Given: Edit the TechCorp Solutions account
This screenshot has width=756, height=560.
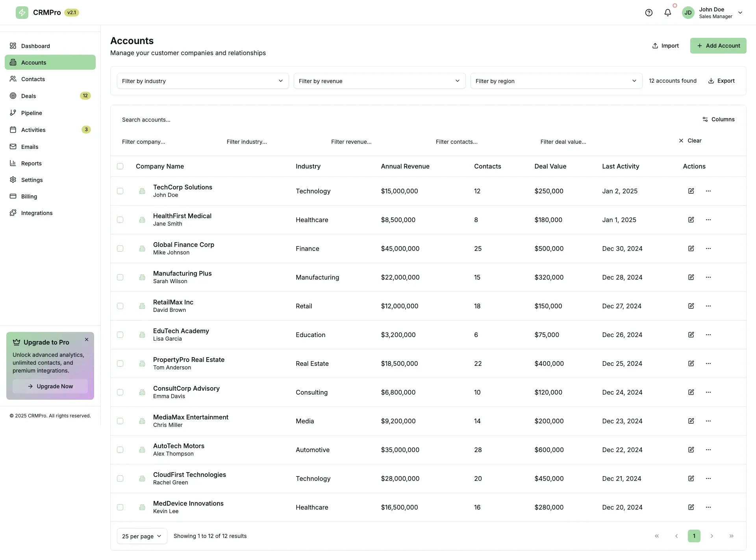Looking at the screenshot, I should [691, 191].
